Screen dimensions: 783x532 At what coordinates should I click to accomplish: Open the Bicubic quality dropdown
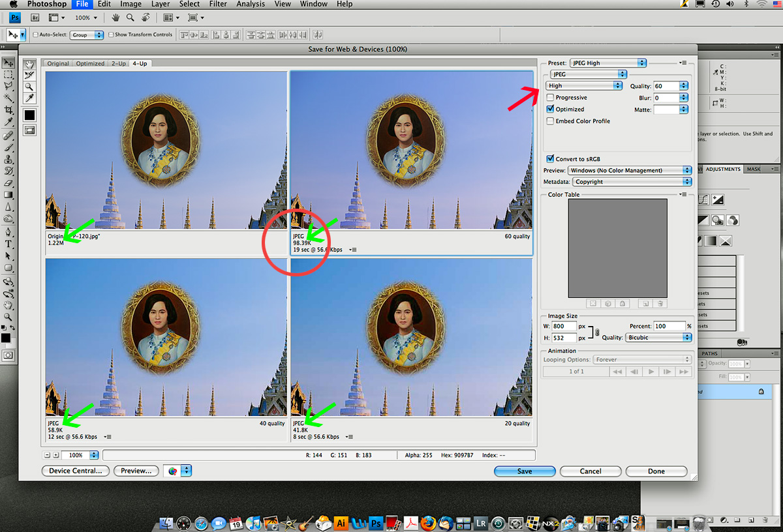point(658,338)
